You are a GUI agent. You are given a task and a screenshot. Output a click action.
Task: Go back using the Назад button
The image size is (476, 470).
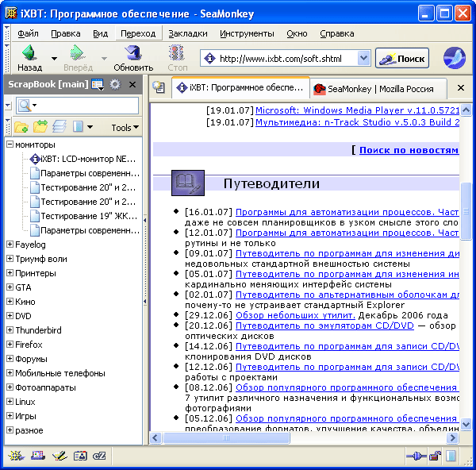click(x=30, y=58)
